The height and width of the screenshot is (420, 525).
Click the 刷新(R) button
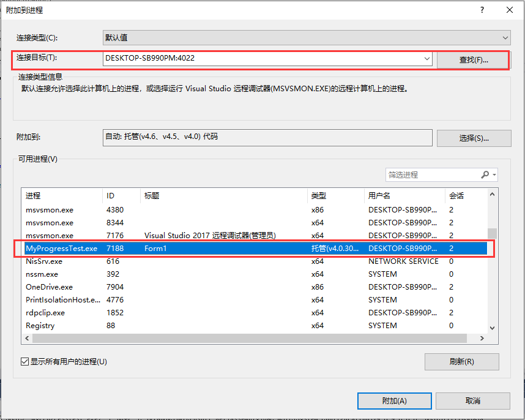click(462, 362)
